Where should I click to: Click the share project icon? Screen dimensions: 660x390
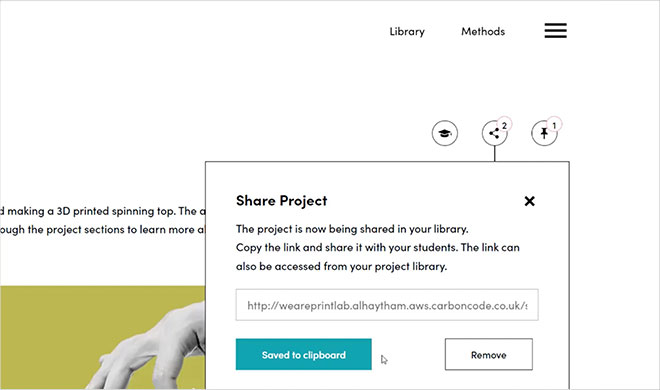pos(494,134)
